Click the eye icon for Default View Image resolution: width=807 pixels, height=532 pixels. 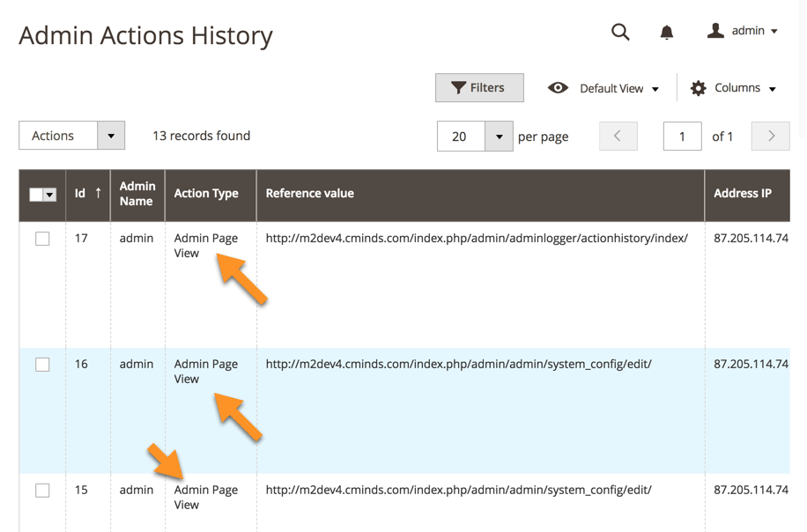tap(558, 88)
